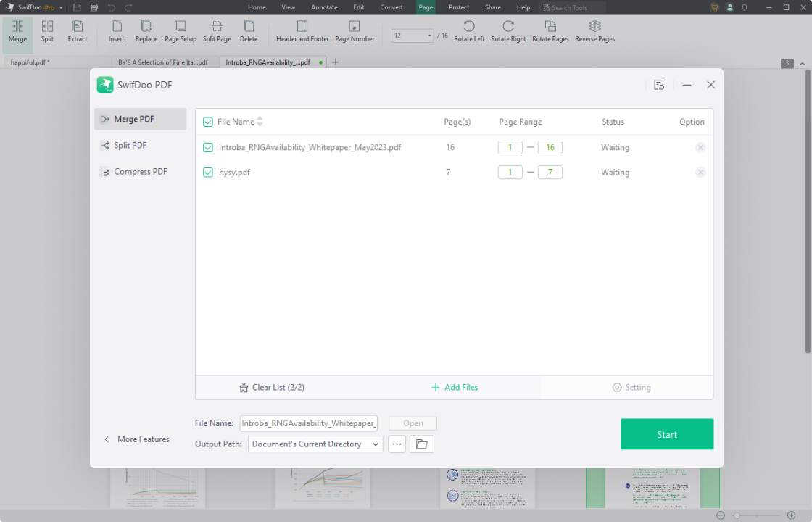Go back to More Features
The height and width of the screenshot is (532, 812).
point(137,439)
